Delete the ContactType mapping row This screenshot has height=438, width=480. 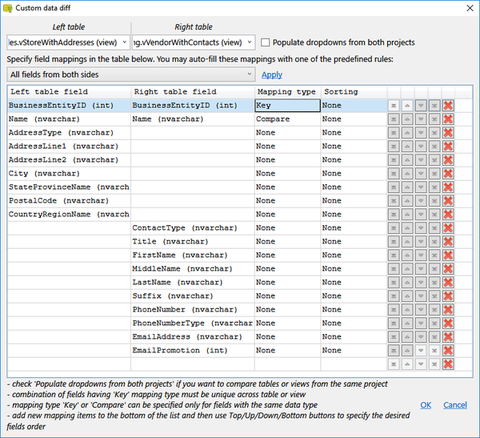[448, 228]
